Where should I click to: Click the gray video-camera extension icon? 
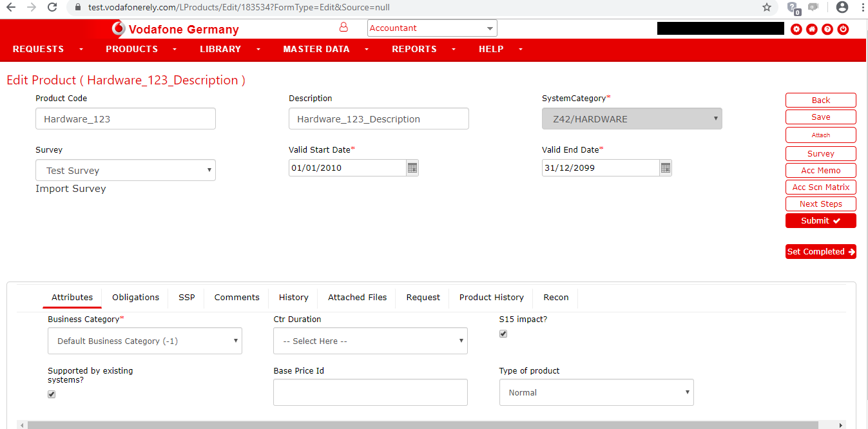pos(813,8)
